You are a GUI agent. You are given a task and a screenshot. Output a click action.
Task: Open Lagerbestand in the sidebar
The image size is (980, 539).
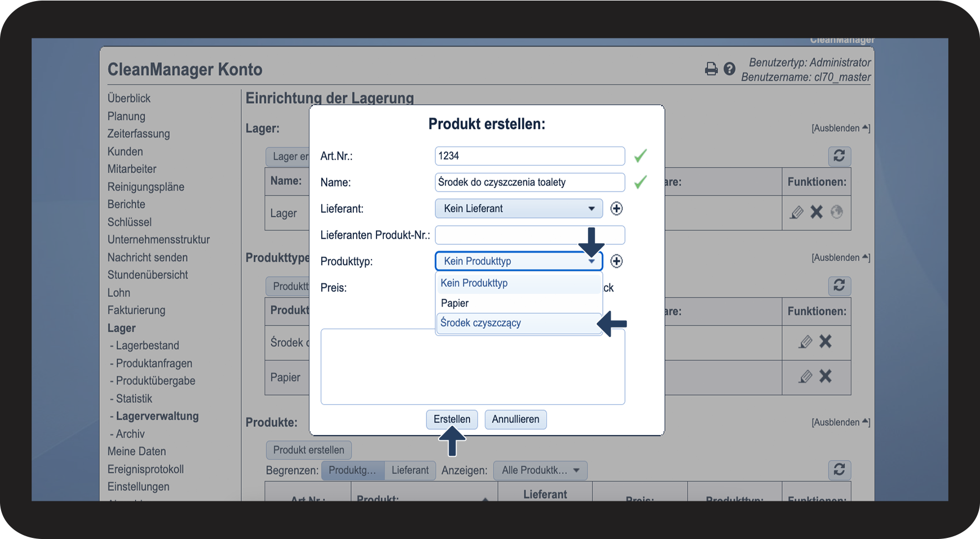pyautogui.click(x=147, y=345)
